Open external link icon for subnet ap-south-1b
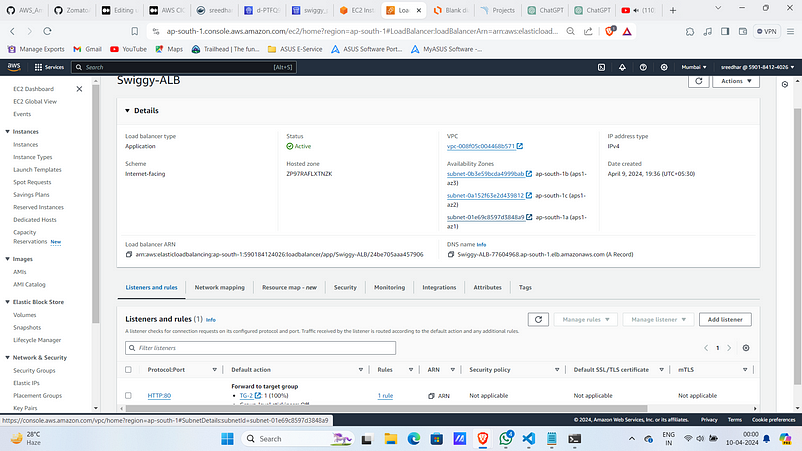The height and width of the screenshot is (451, 802). [x=529, y=174]
